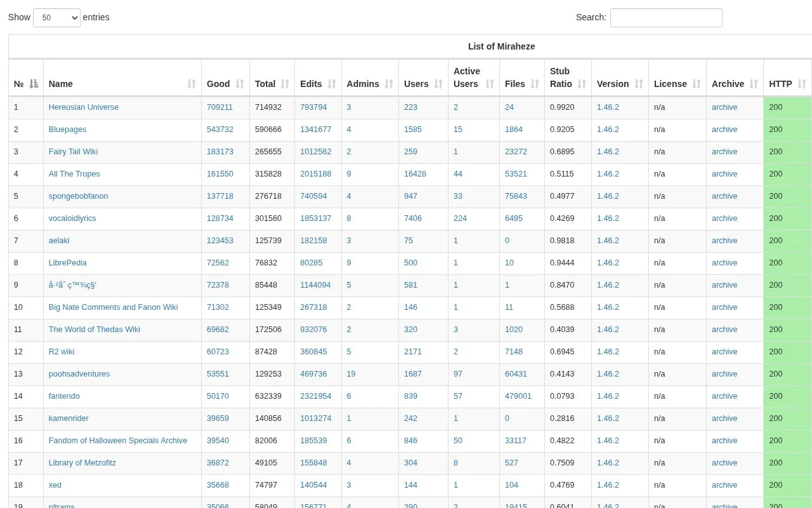Click sort arrows beside Files header
The image size is (812, 508).
(535, 84)
